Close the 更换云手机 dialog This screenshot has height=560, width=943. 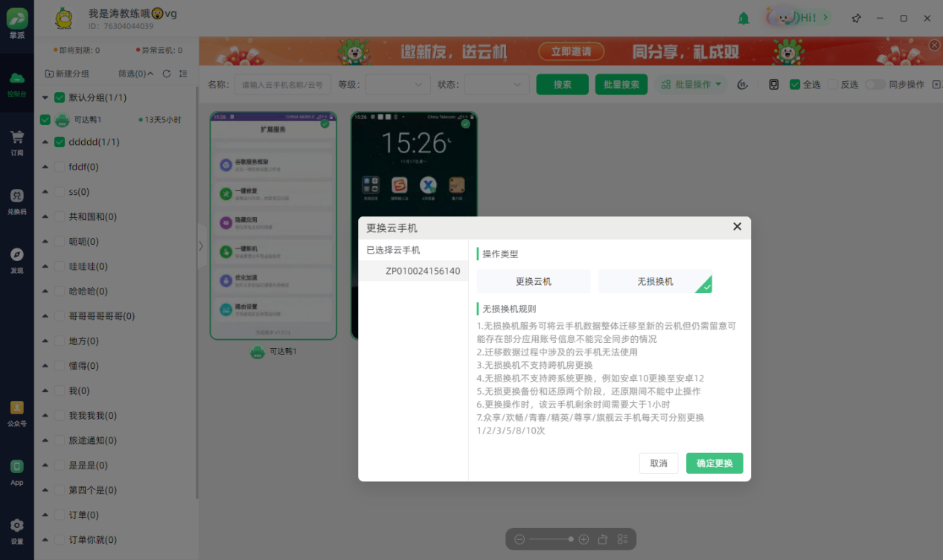pyautogui.click(x=737, y=227)
